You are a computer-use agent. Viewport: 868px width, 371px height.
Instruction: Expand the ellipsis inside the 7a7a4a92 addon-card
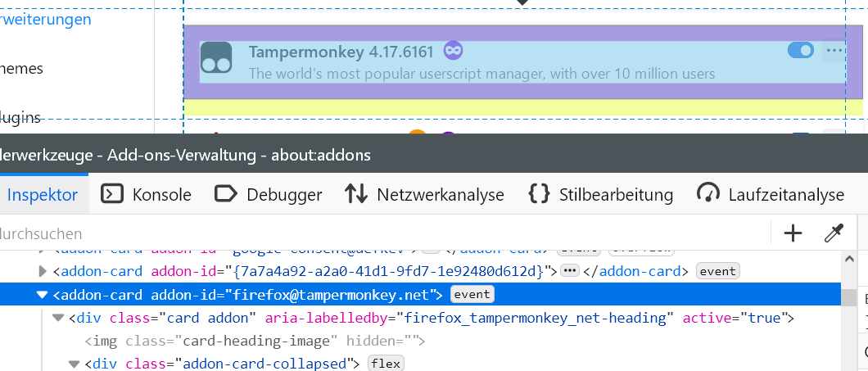(570, 271)
